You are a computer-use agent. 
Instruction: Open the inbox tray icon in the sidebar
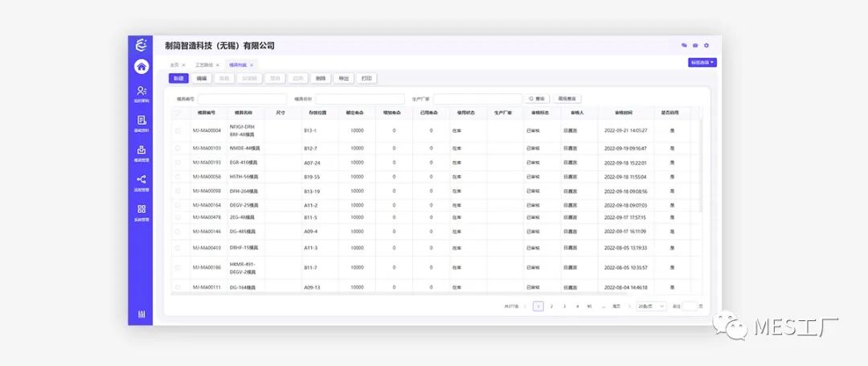[x=141, y=150]
